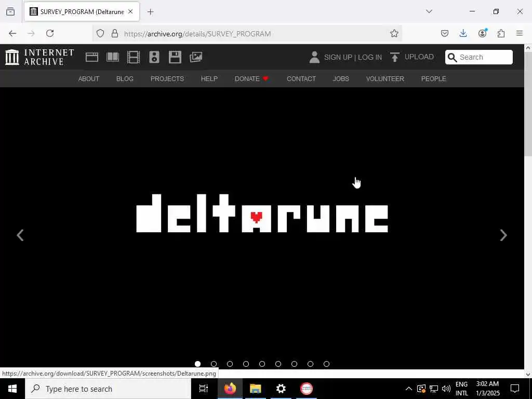This screenshot has height=399, width=532.
Task: Expand the list all tabs chevron
Action: click(x=429, y=11)
